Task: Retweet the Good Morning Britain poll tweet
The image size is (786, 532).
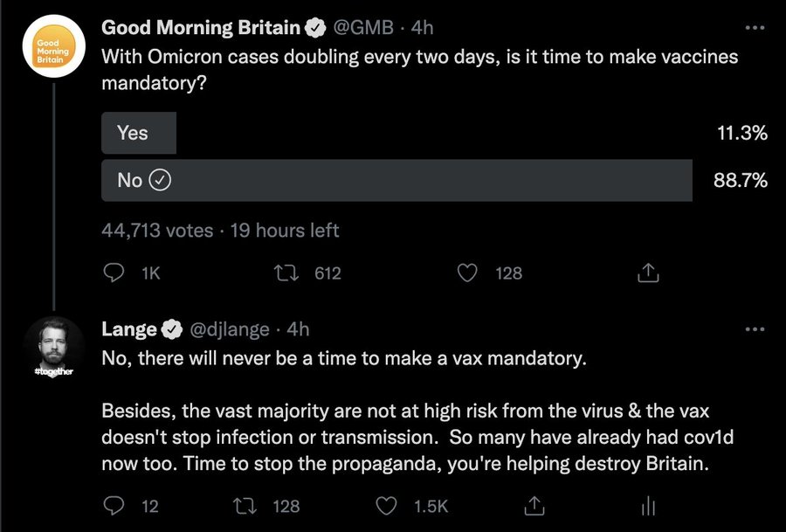Action: click(286, 273)
